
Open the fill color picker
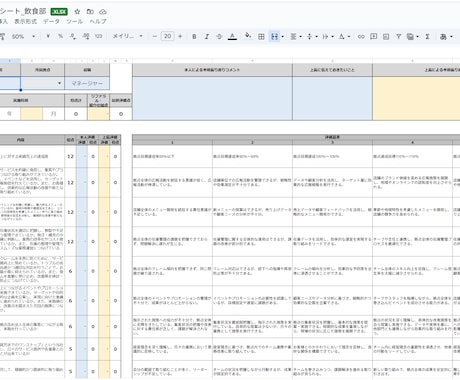coord(248,36)
